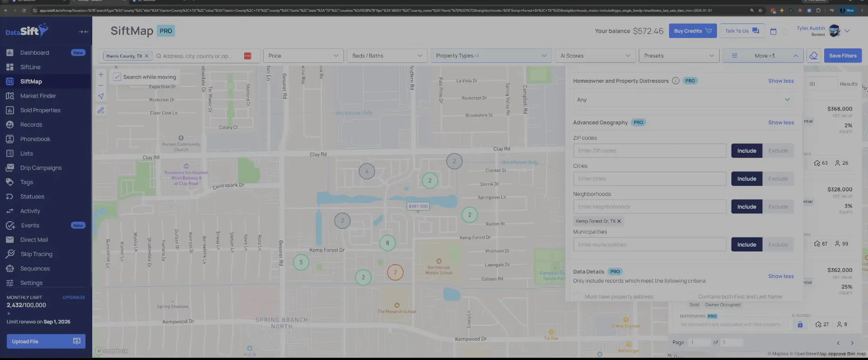868x360 pixels.
Task: Click the Phonebook sidebar icon
Action: [x=10, y=139]
